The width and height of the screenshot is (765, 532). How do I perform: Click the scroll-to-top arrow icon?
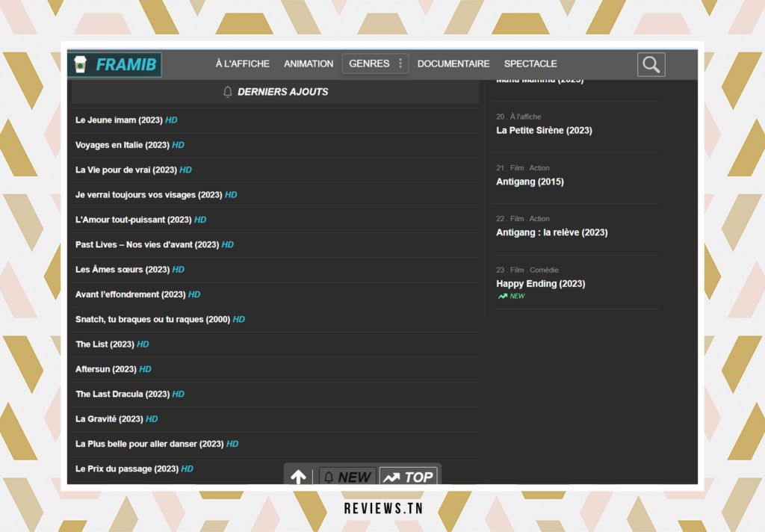pos(298,477)
